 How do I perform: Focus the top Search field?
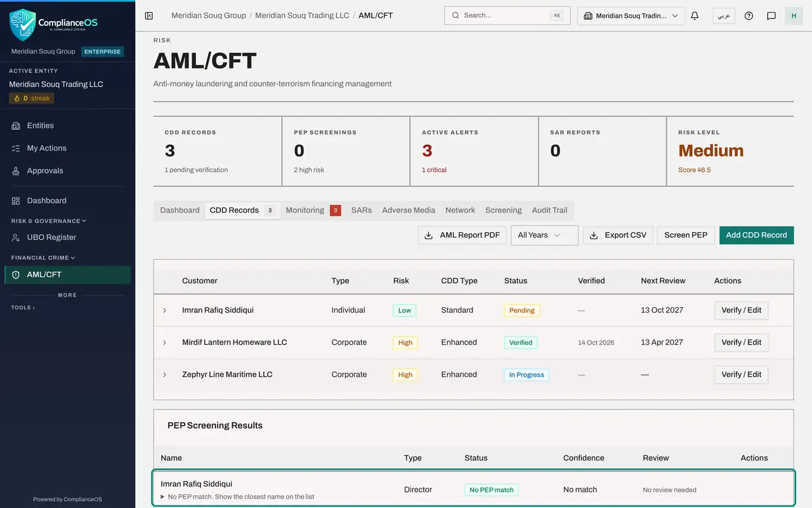(x=507, y=15)
